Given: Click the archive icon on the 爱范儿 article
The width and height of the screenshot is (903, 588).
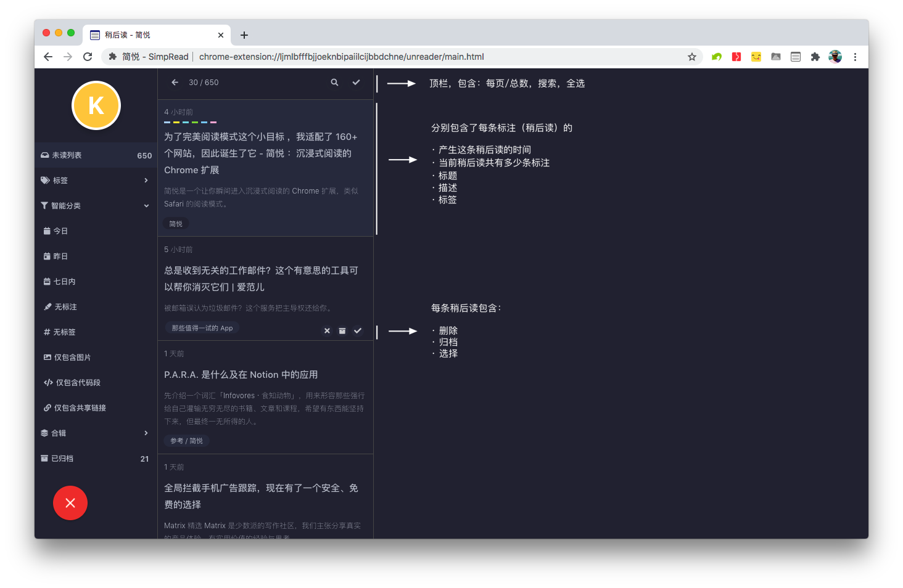Looking at the screenshot, I should click(342, 331).
